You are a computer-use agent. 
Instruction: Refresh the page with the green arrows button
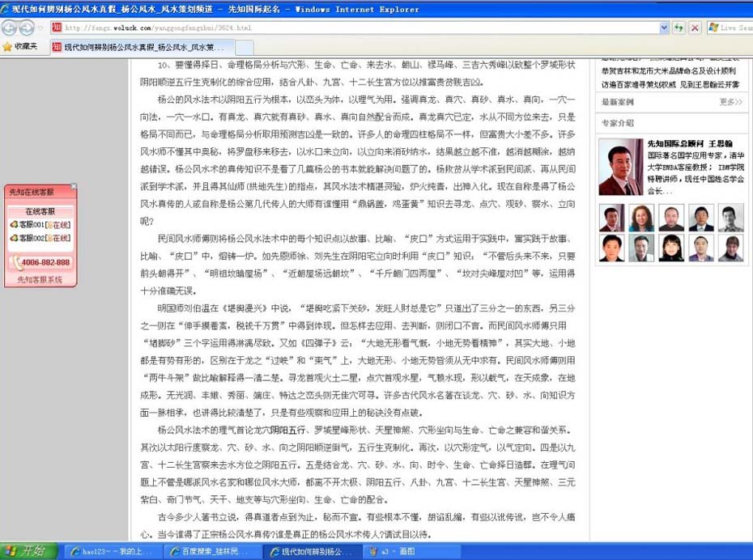[x=679, y=28]
